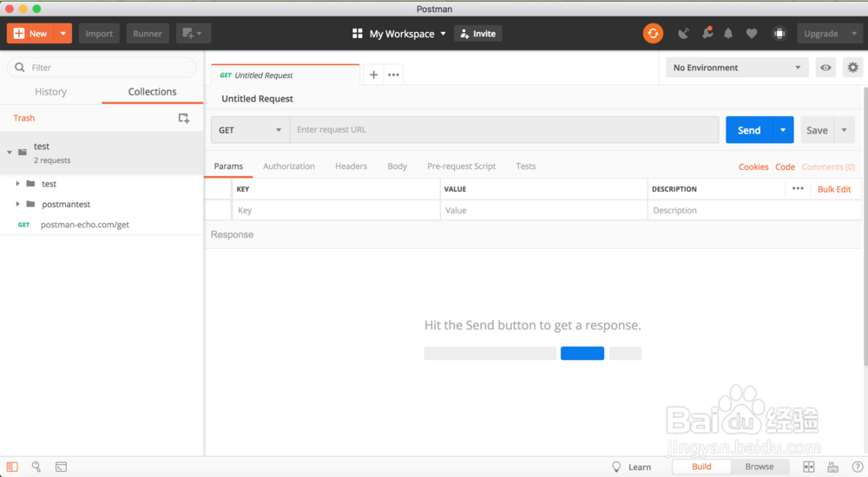868x477 pixels.
Task: Click the Enter request URL field
Action: click(504, 130)
